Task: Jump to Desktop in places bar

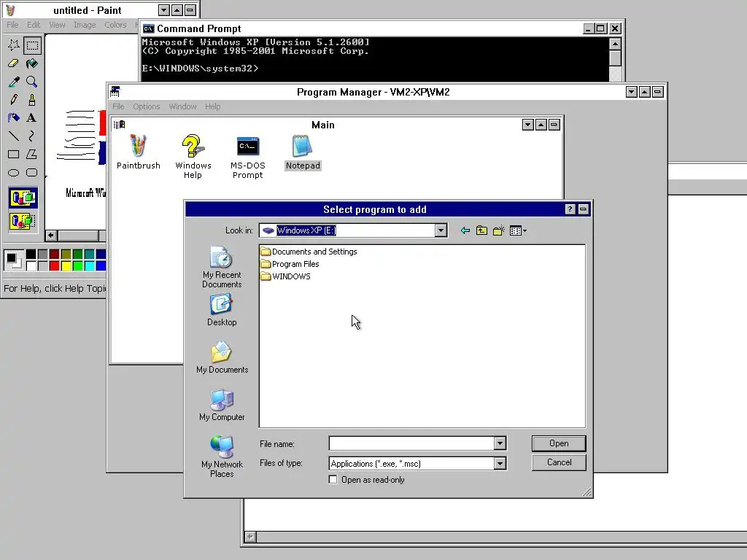Action: (x=222, y=309)
